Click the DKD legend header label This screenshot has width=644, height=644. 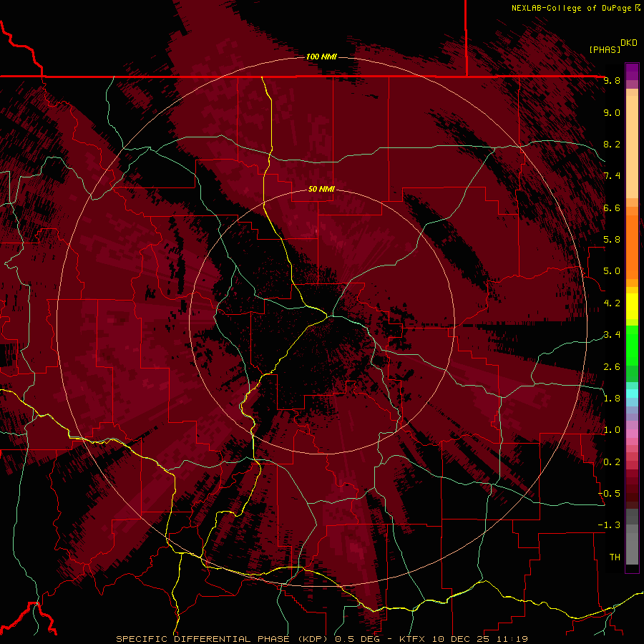(629, 43)
